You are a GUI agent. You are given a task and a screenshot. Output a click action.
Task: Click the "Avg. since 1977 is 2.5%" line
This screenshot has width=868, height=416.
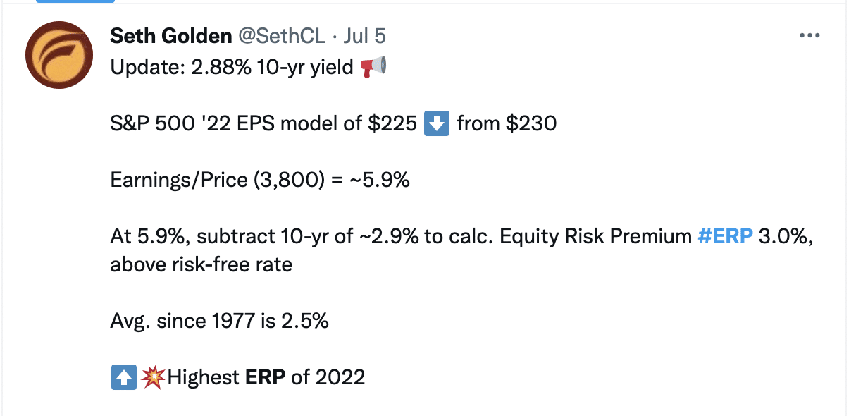(219, 322)
